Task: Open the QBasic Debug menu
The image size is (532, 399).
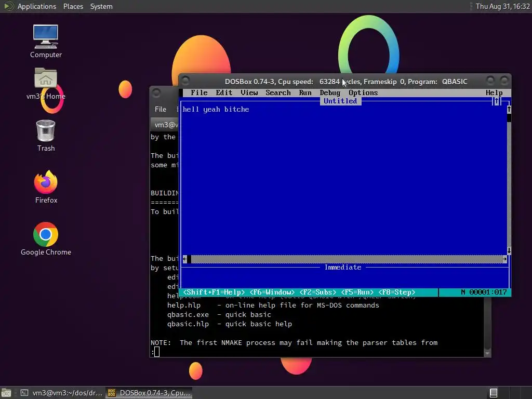Action: coord(330,92)
